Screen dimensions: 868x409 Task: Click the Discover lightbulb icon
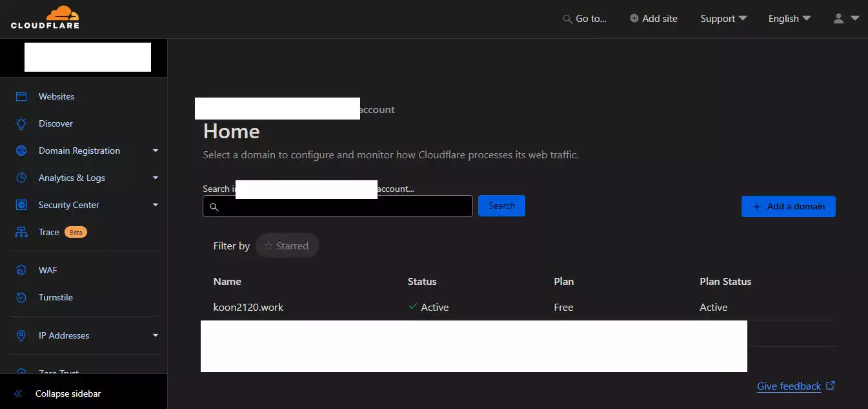(x=21, y=123)
